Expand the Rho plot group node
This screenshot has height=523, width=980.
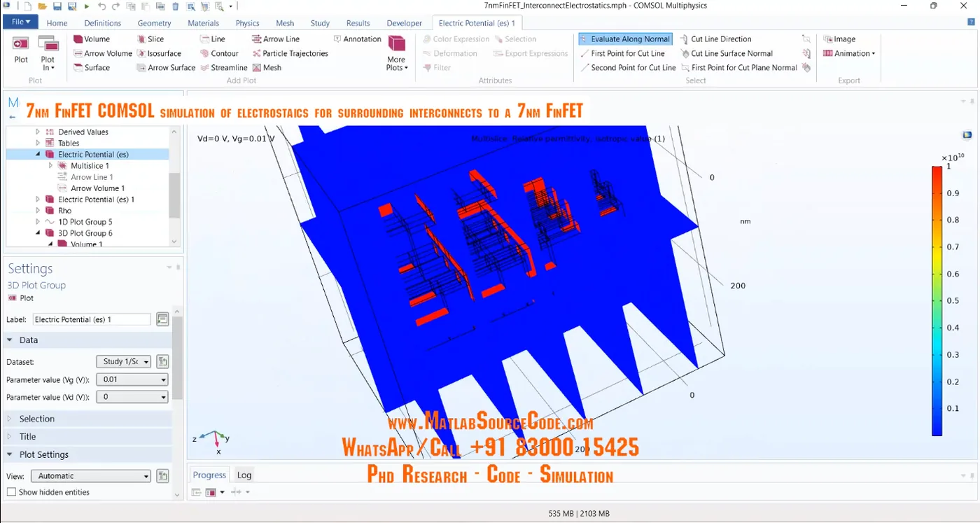tap(38, 211)
